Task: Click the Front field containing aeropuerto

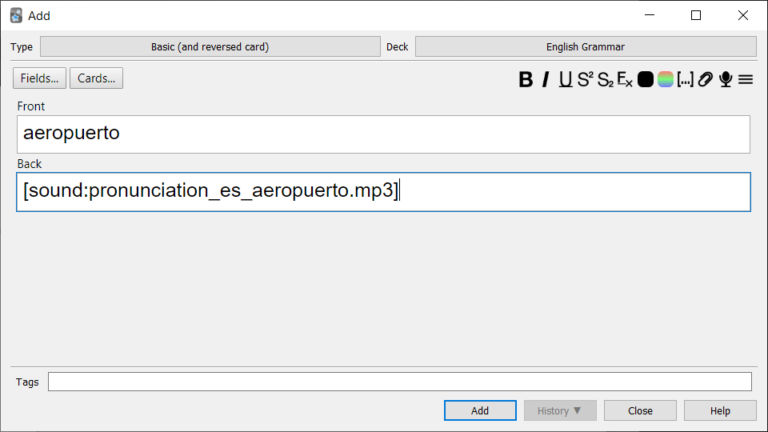Action: tap(383, 134)
